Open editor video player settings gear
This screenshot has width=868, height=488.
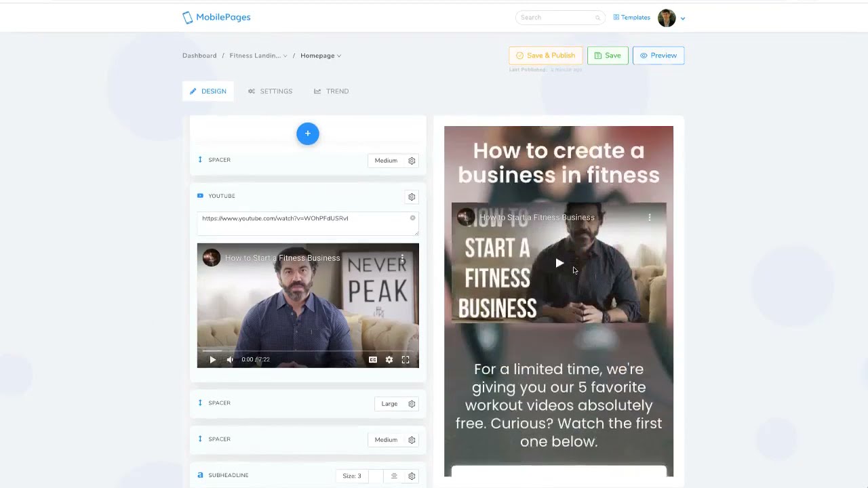pyautogui.click(x=389, y=360)
